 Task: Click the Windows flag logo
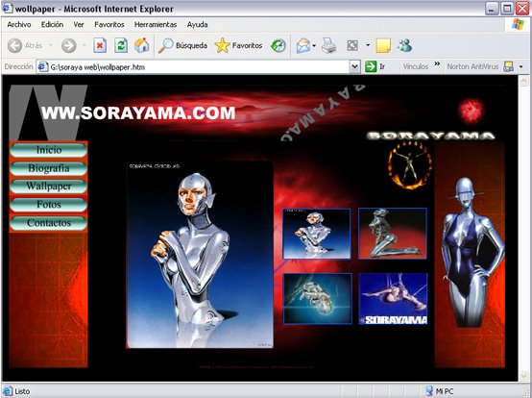pyautogui.click(x=519, y=24)
